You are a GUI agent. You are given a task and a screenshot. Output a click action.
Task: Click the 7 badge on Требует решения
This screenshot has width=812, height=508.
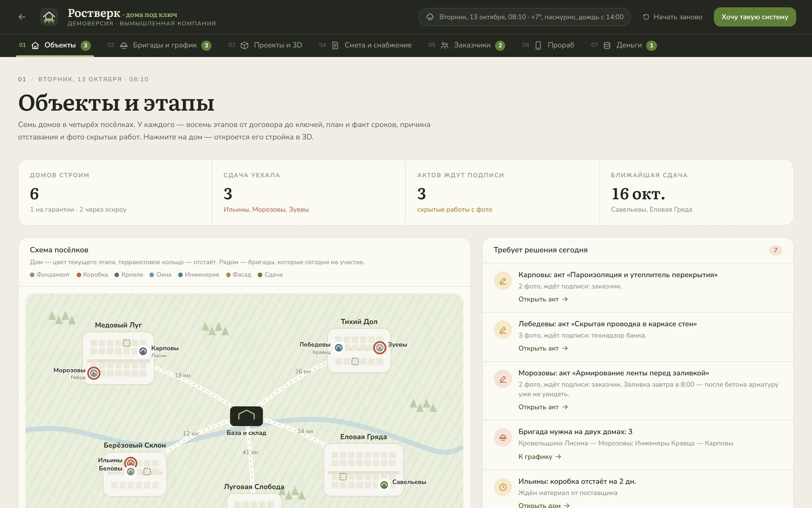[775, 250]
